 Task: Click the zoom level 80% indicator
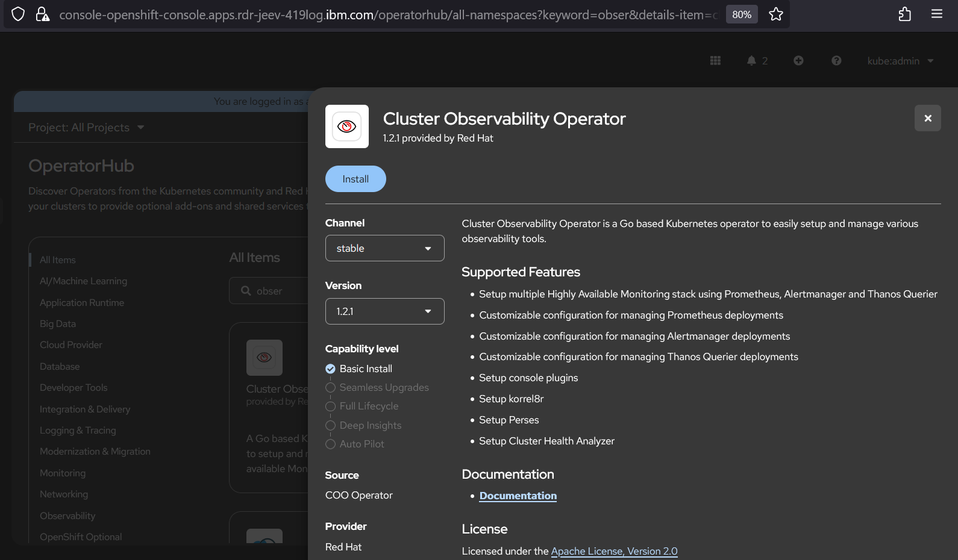(742, 14)
